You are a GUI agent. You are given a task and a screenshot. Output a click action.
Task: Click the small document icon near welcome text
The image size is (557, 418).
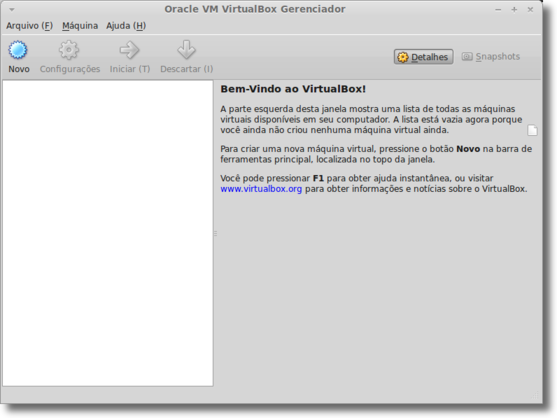(532, 130)
